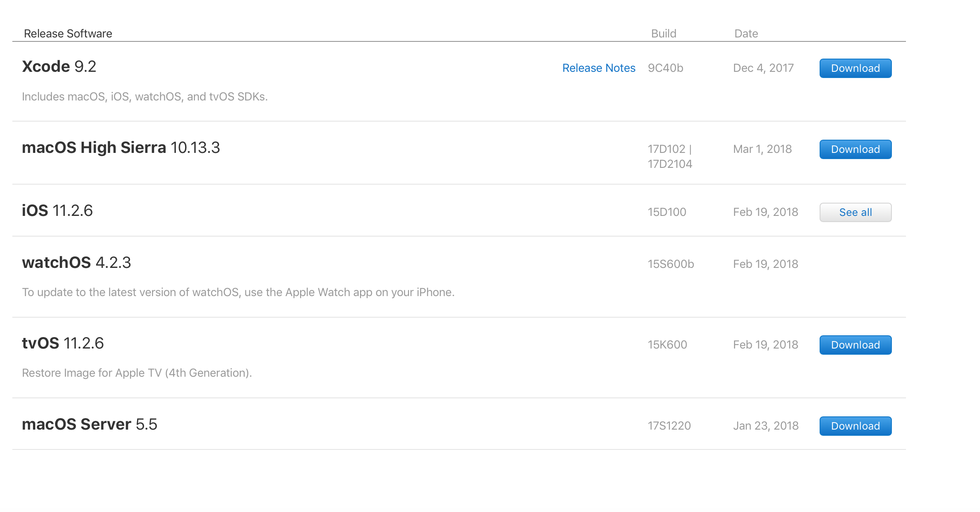Image resolution: width=980 pixels, height=512 pixels.
Task: Click the Build column header
Action: [x=663, y=33]
